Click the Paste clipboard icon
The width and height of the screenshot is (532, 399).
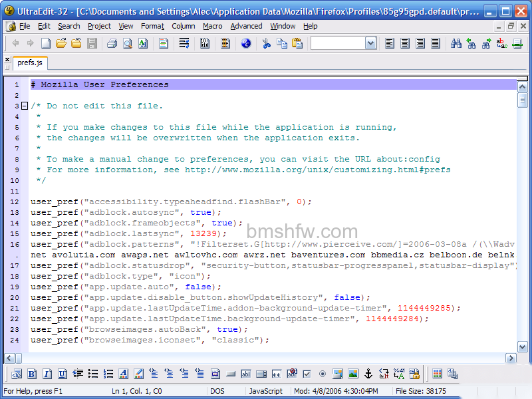point(297,43)
